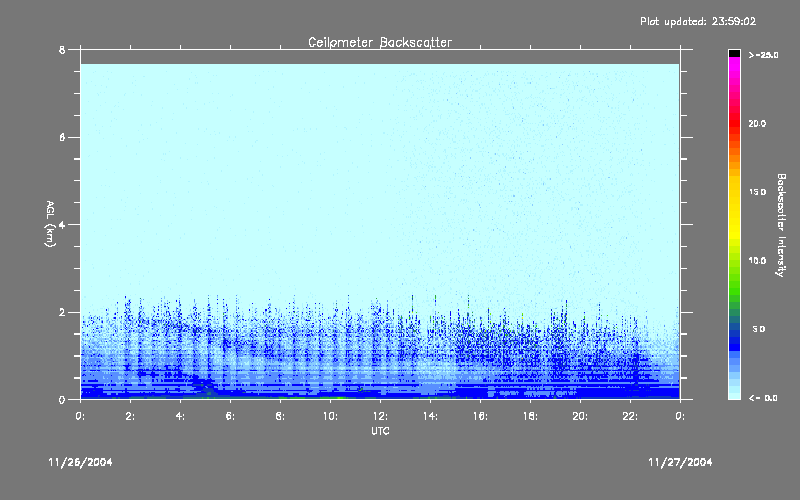Click the "20:" time axis tick label

[580, 416]
